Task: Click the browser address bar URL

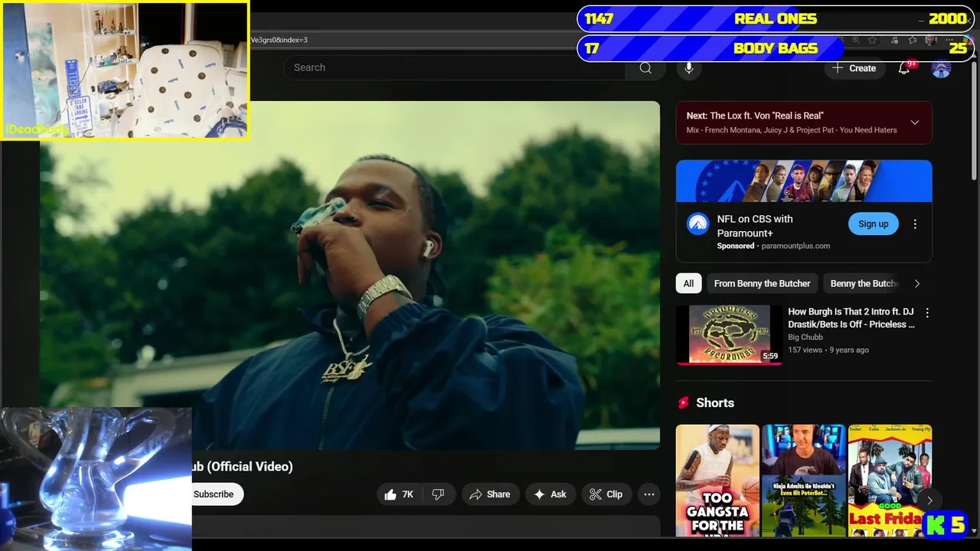Action: pos(279,40)
